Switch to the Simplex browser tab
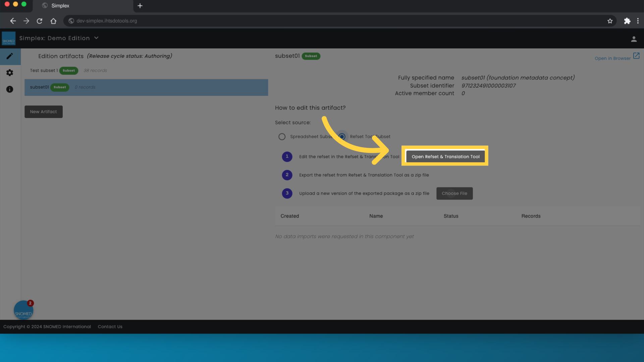Image resolution: width=644 pixels, height=362 pixels. tap(83, 6)
